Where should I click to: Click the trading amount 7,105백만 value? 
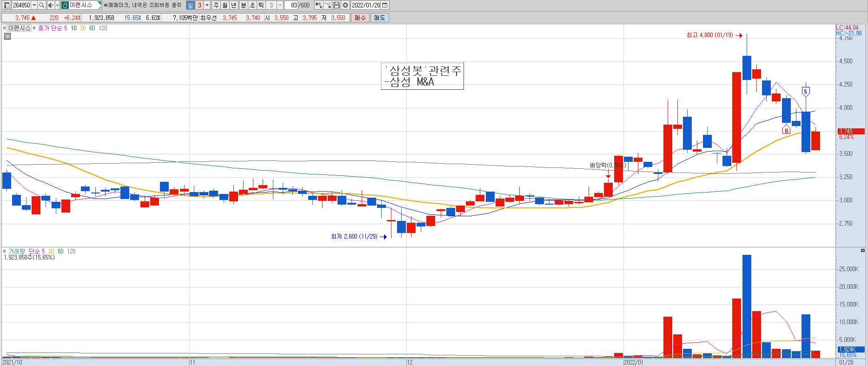pyautogui.click(x=185, y=18)
